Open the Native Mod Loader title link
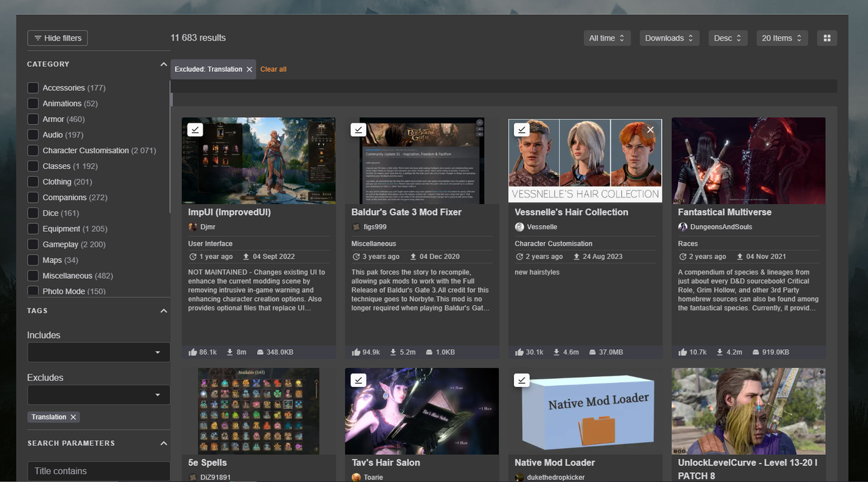Image resolution: width=868 pixels, height=482 pixels. (555, 462)
